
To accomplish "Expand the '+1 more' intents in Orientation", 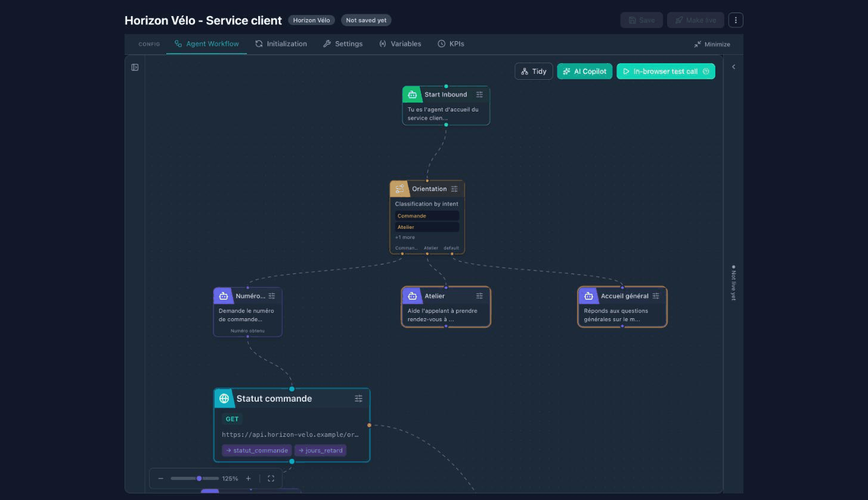I will pos(405,237).
